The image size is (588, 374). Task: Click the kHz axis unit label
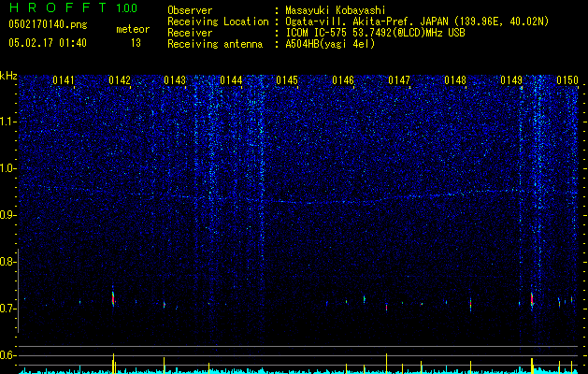pyautogui.click(x=9, y=76)
